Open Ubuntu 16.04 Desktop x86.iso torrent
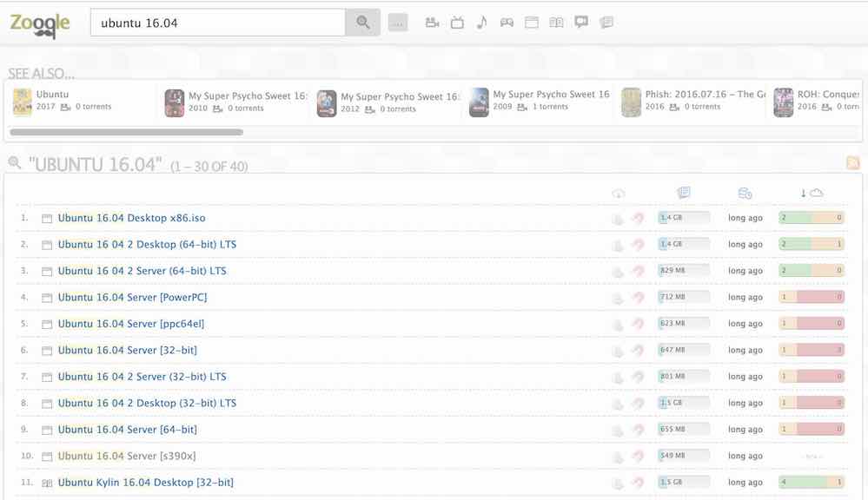The width and height of the screenshot is (868, 500). click(x=131, y=218)
